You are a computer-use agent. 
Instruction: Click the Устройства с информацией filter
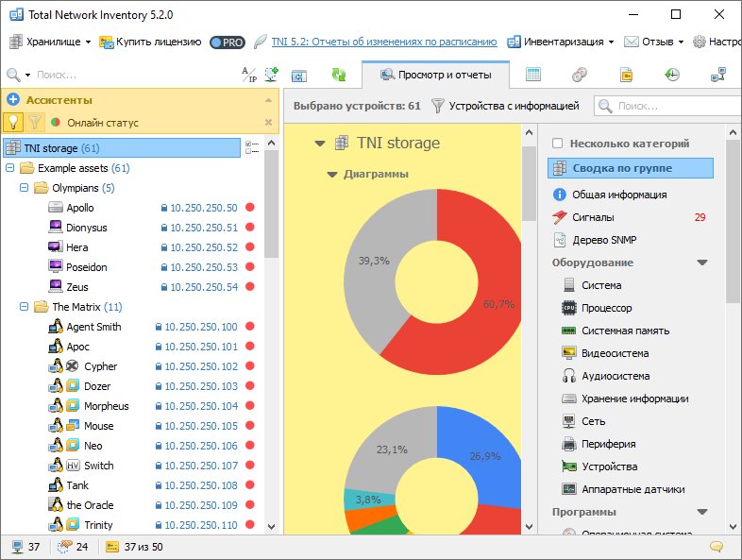(x=505, y=106)
